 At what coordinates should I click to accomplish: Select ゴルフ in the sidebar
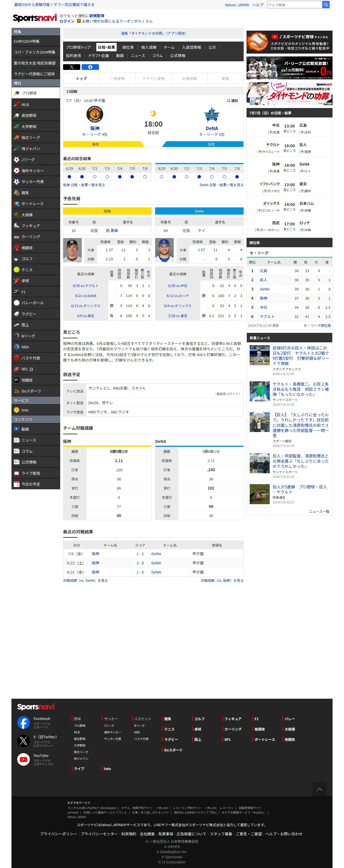point(36,259)
